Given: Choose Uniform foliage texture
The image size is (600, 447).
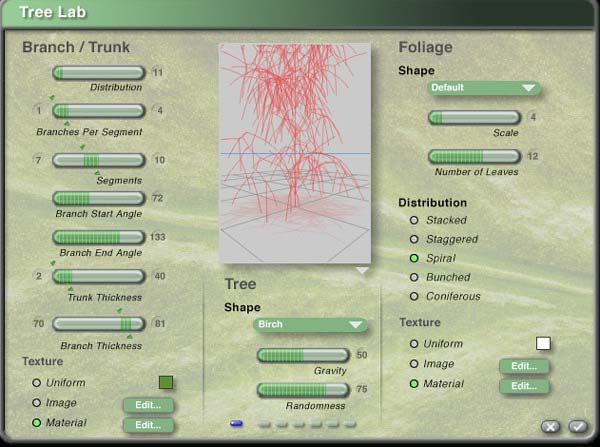Looking at the screenshot, I should pos(414,344).
